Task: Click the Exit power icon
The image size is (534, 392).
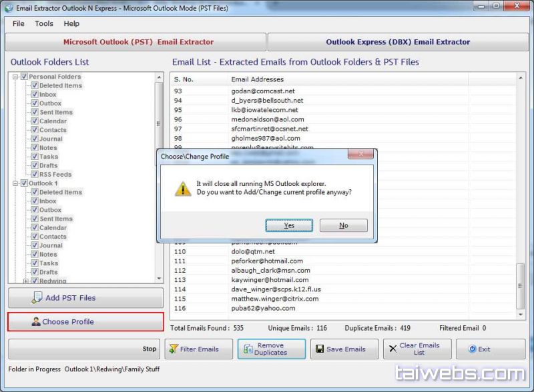Action: tap(472, 349)
